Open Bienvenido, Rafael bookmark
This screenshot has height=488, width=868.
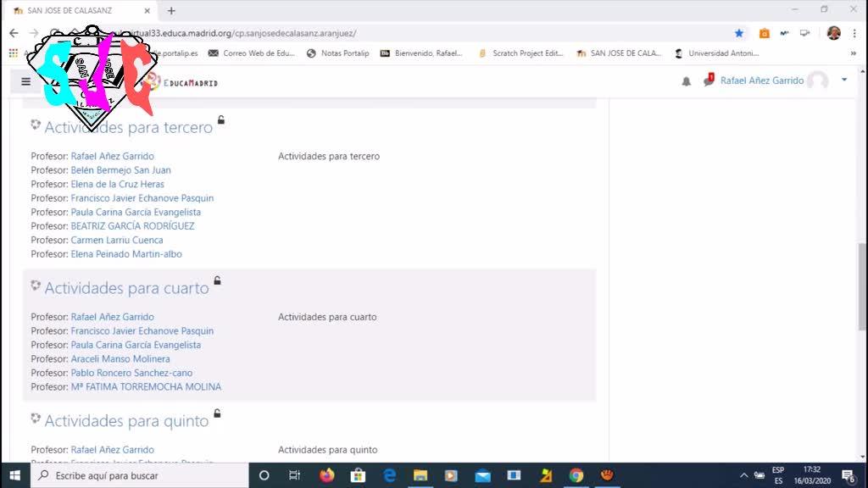pyautogui.click(x=421, y=53)
